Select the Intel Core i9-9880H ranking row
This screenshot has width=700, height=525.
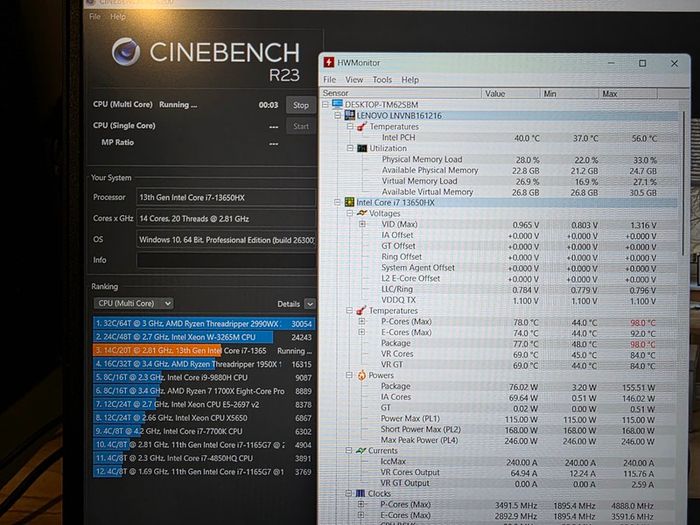204,378
